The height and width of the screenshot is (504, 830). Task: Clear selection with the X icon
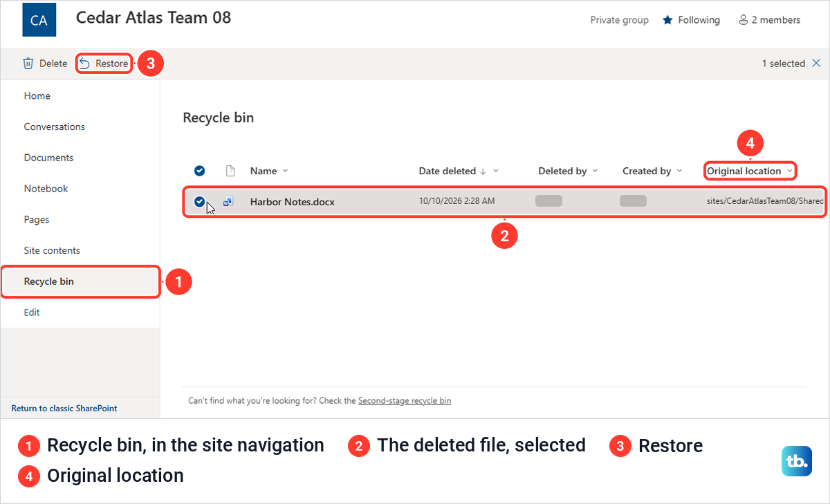(816, 63)
